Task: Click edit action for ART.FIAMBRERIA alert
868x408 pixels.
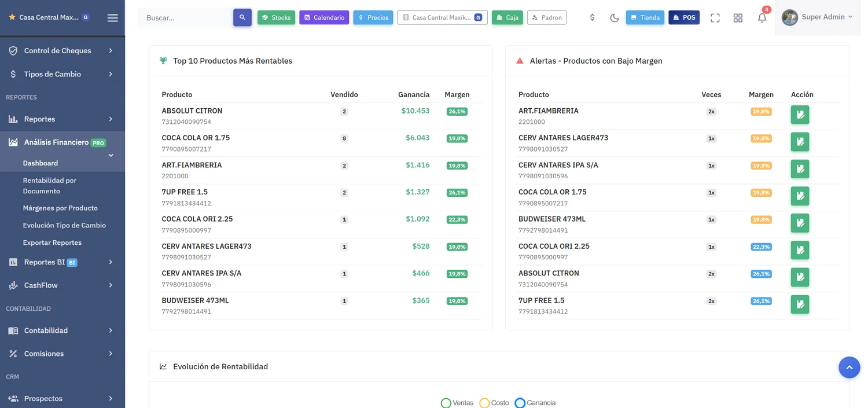Action: click(x=800, y=115)
